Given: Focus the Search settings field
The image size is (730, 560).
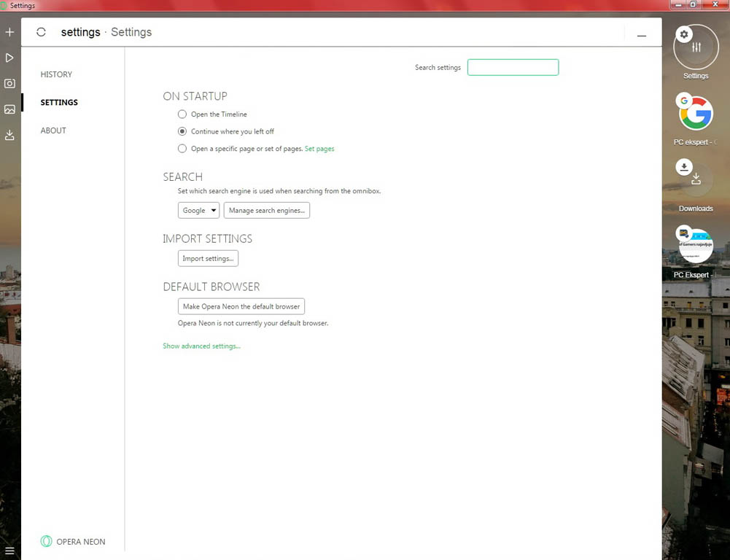Looking at the screenshot, I should pyautogui.click(x=513, y=68).
